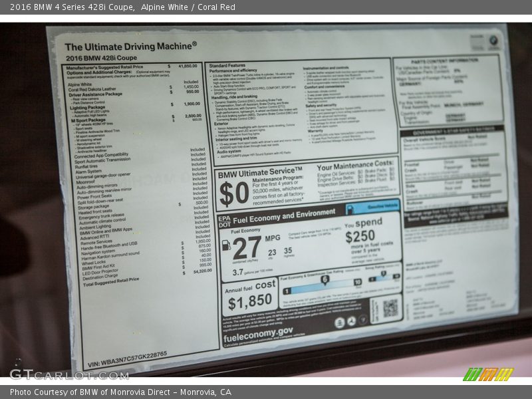This screenshot has width=532, height=399.
Task: Click 'BMW Ultimate Service' heading
Action: (x=260, y=173)
